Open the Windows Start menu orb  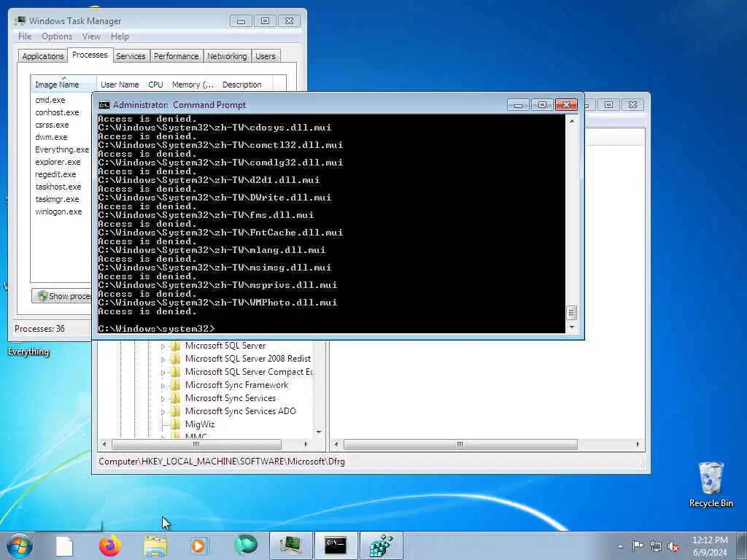(x=20, y=545)
